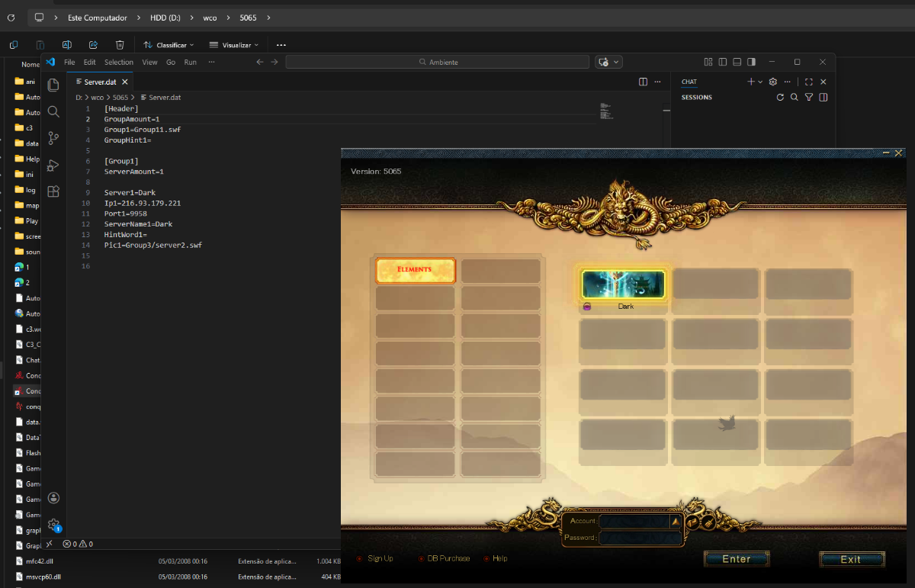Expand the Visualizar view dropdown
Viewport: 915px width, 588px height.
[x=234, y=45]
